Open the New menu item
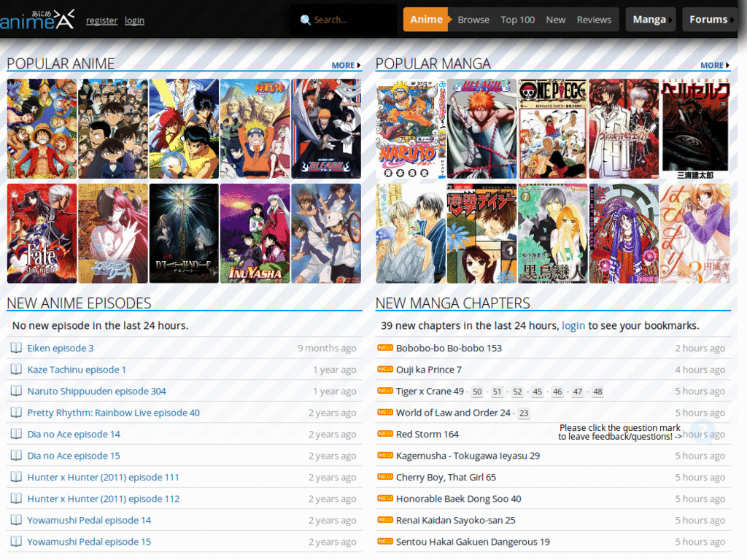 point(555,20)
